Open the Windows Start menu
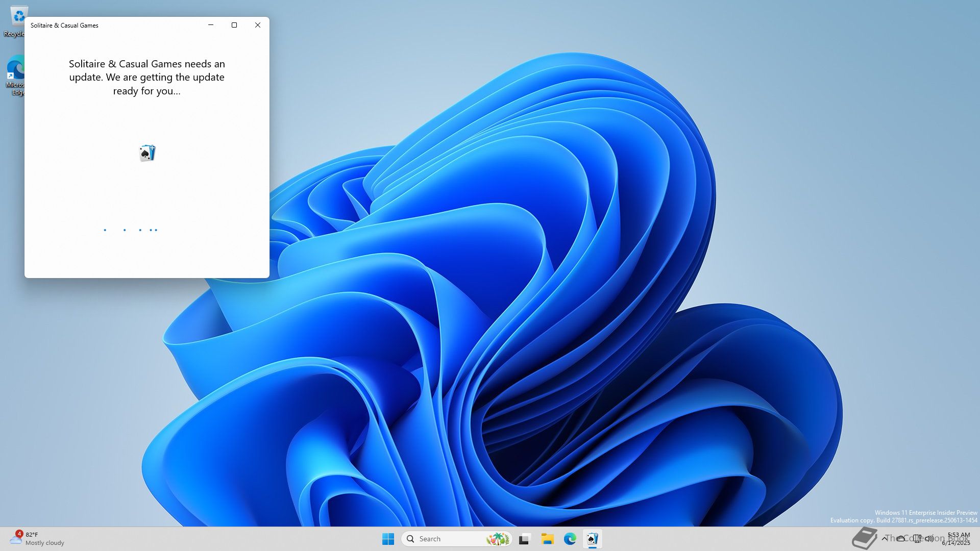The height and width of the screenshot is (551, 980). tap(388, 539)
